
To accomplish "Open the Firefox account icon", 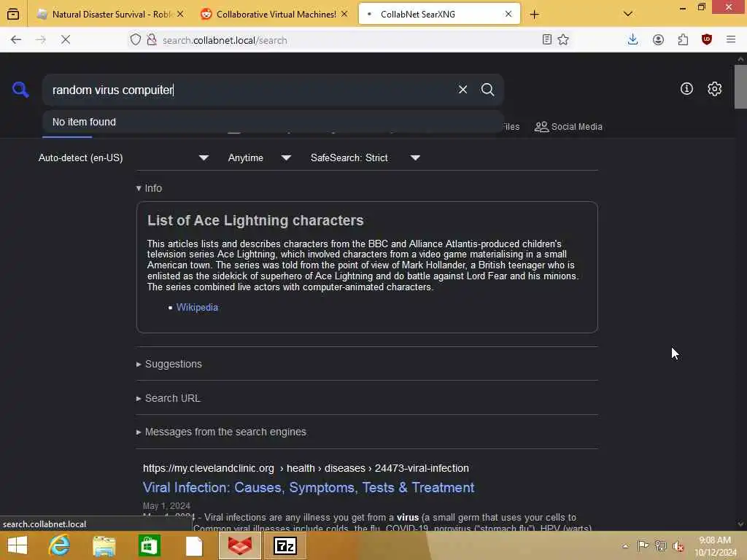I will point(658,40).
